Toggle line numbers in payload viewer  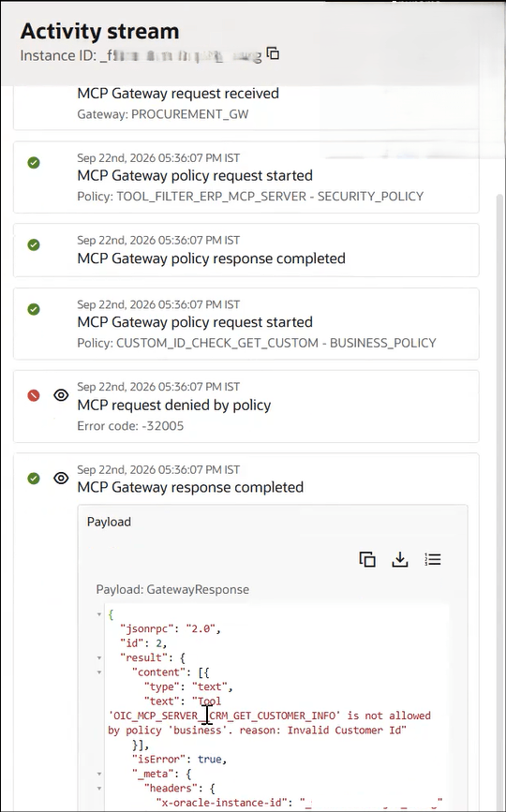[x=433, y=559]
